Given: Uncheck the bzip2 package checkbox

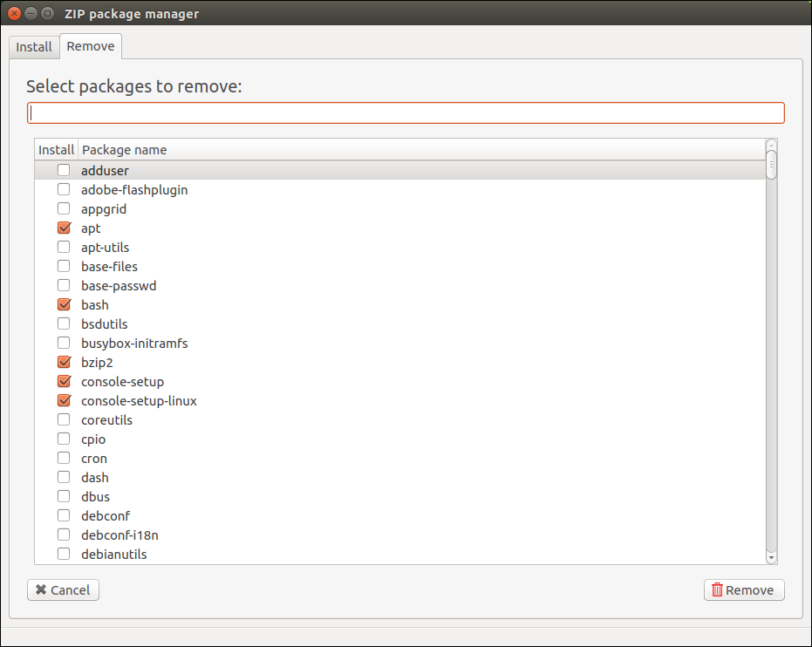Looking at the screenshot, I should pos(64,363).
